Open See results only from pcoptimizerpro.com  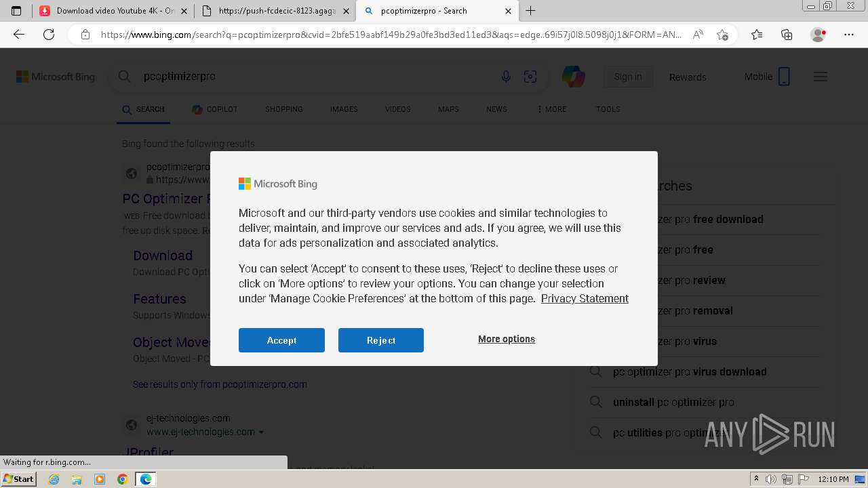(220, 384)
